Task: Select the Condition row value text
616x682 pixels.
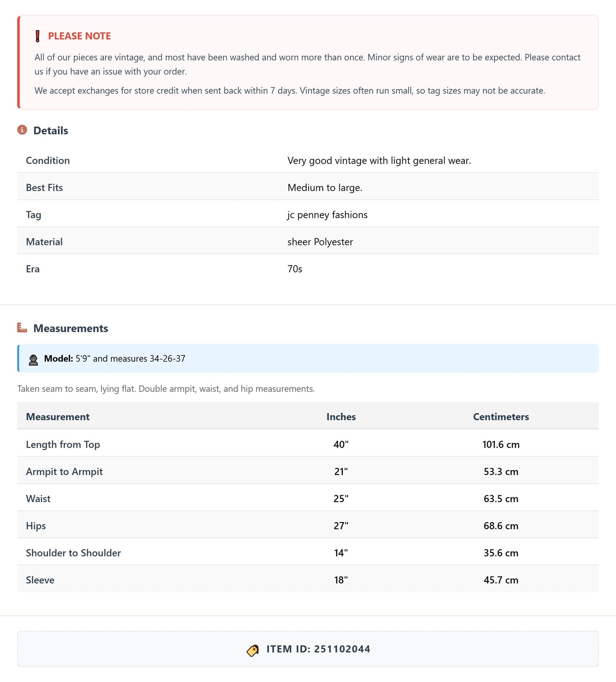Action: 379,161
